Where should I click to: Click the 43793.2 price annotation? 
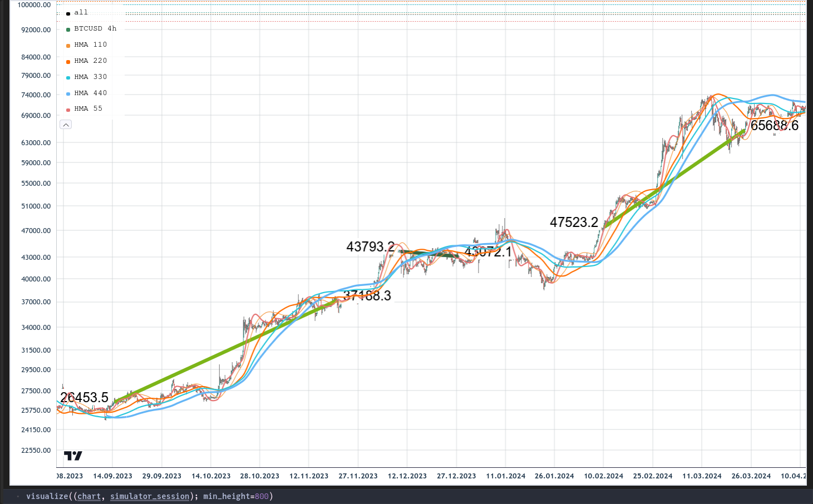coord(371,246)
